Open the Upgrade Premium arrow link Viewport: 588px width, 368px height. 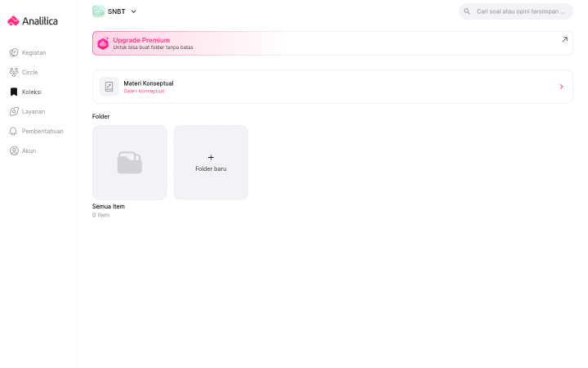[x=564, y=39]
